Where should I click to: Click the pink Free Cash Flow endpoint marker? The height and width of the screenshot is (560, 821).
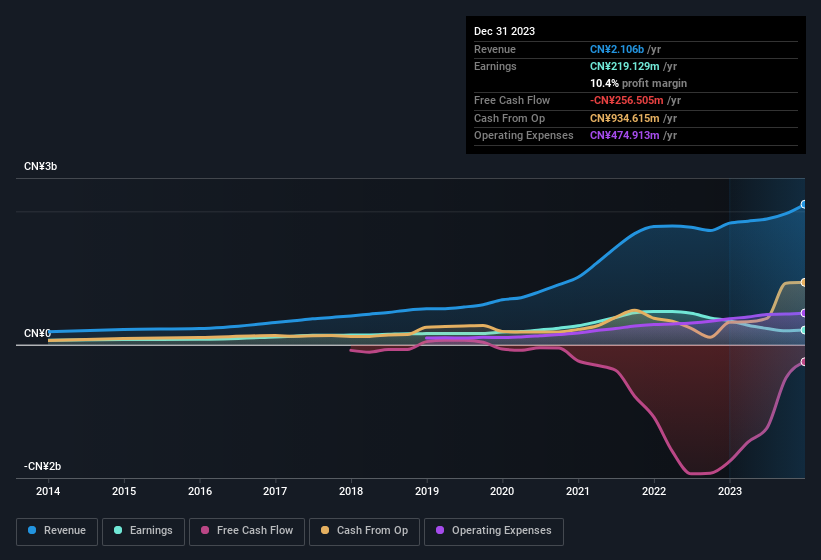point(804,362)
